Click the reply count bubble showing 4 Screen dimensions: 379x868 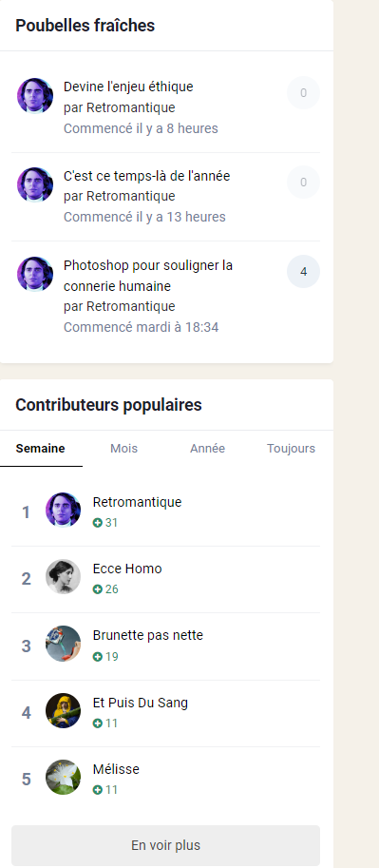point(303,272)
